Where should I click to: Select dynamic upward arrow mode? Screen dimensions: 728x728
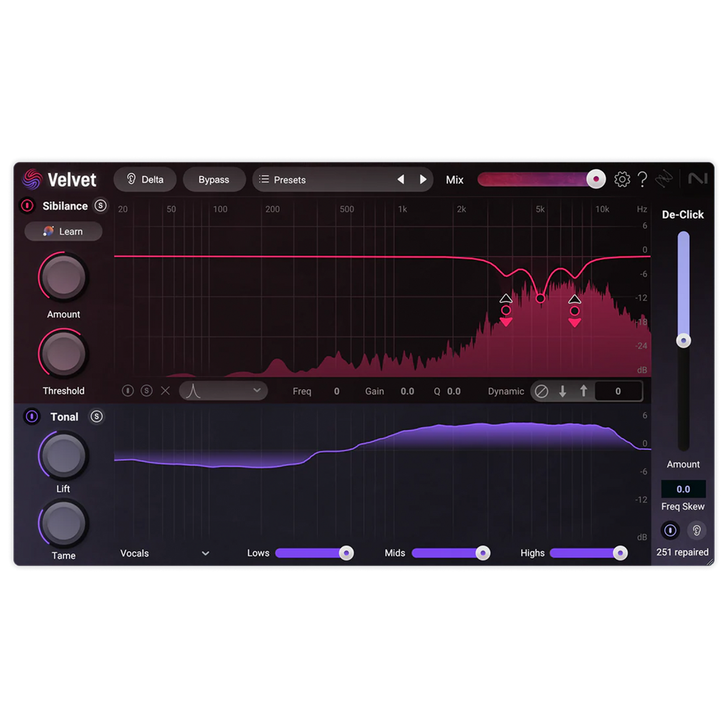point(583,391)
